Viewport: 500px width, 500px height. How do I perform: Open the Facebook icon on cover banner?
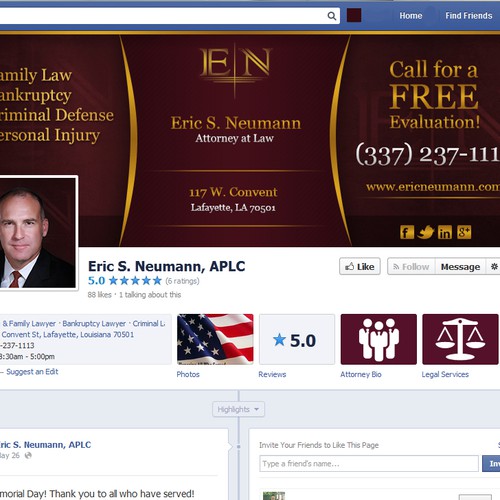pyautogui.click(x=407, y=232)
